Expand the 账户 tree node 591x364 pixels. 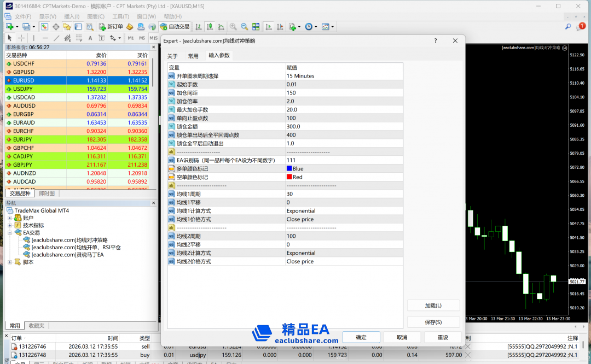[10, 218]
